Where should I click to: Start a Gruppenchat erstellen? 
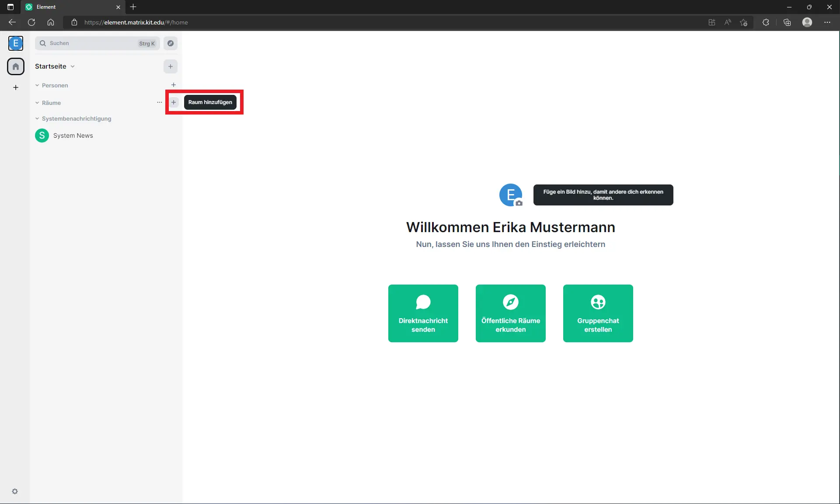pos(598,313)
